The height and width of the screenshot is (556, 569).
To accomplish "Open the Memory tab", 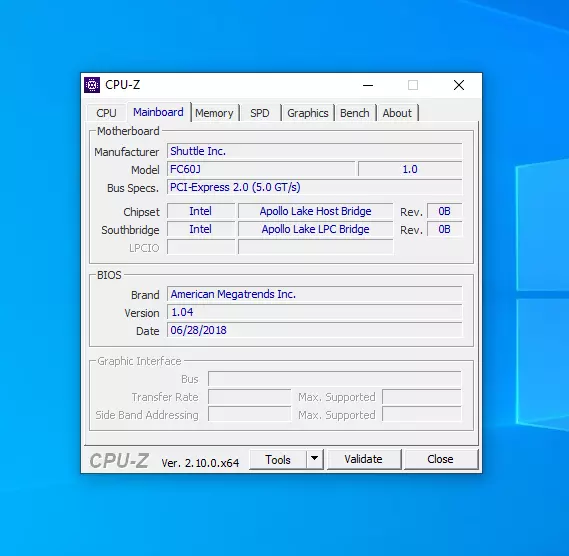I will [x=214, y=113].
